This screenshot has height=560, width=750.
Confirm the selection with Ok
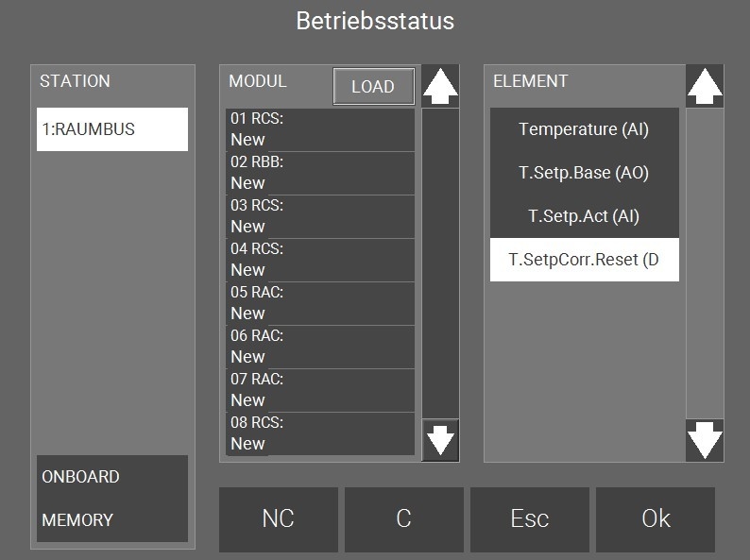pyautogui.click(x=656, y=519)
